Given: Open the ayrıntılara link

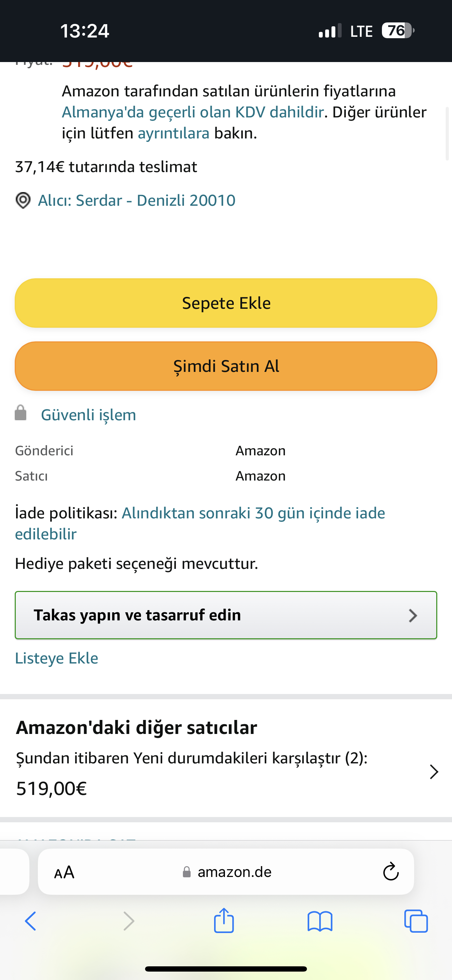Looking at the screenshot, I should (x=173, y=133).
